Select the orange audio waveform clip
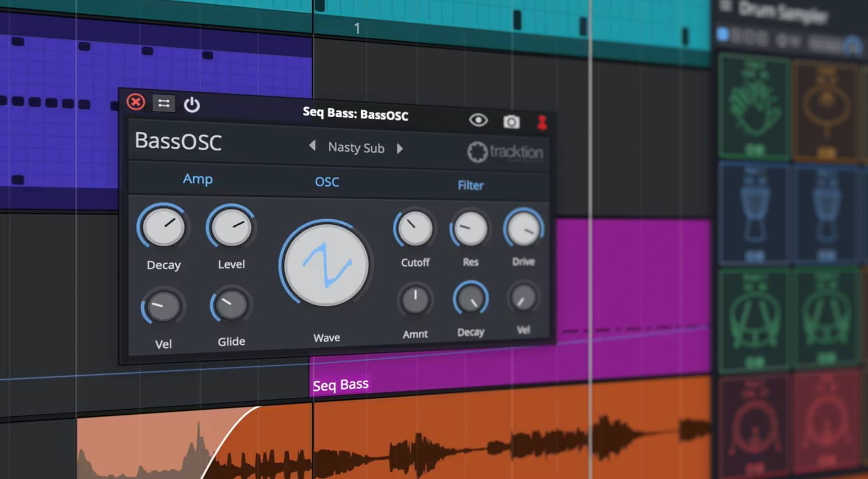Screen dimensions: 868x479 point(395,434)
